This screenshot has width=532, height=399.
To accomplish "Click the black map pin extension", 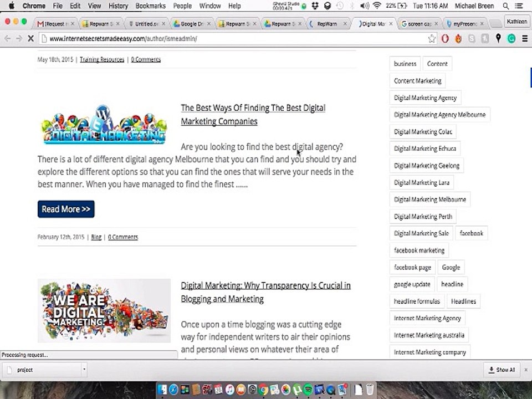I will [498, 38].
